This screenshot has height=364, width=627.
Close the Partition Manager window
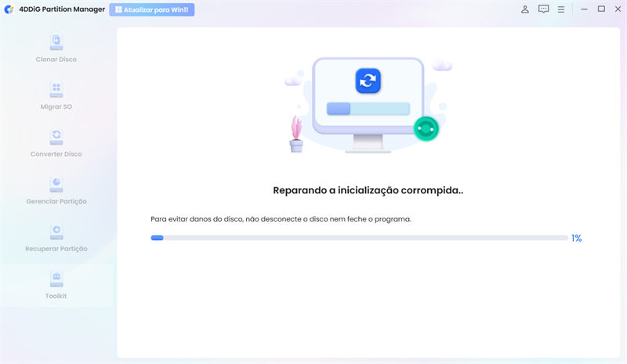(618, 9)
